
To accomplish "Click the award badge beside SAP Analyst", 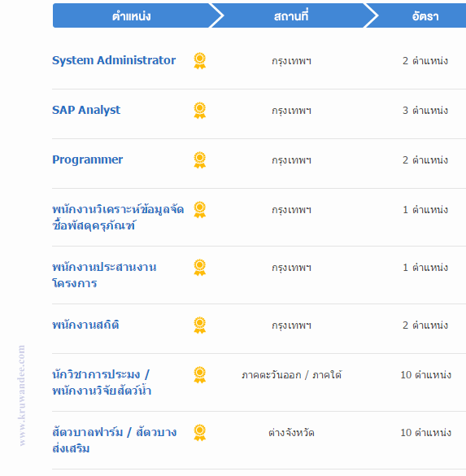I will pyautogui.click(x=199, y=111).
